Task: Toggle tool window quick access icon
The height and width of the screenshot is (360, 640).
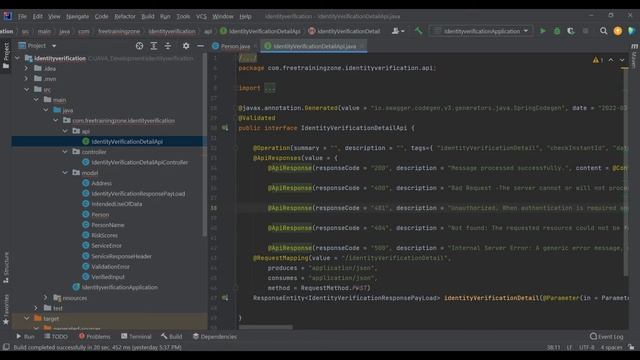Action: click(x=6, y=347)
